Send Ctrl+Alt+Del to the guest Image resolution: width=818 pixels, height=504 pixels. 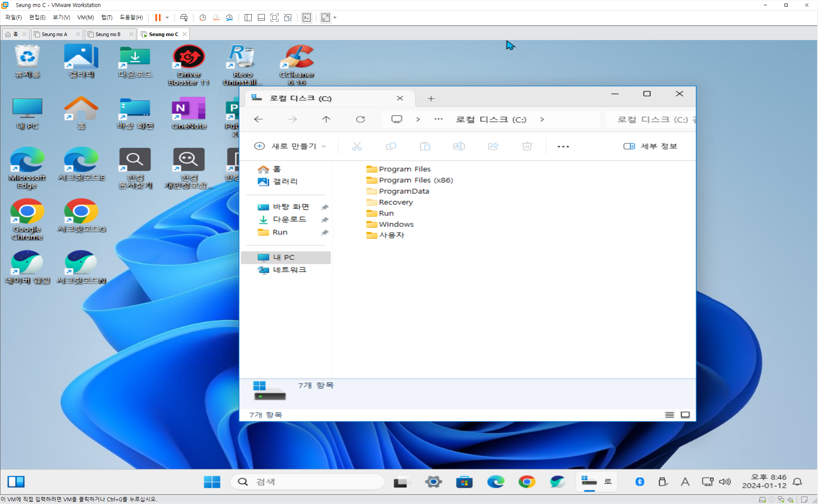pos(184,18)
